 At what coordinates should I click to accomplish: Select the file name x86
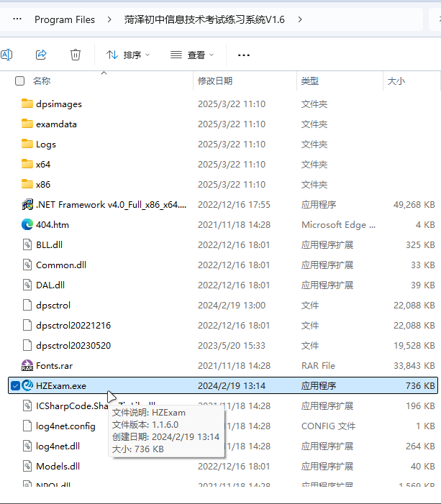(x=43, y=185)
